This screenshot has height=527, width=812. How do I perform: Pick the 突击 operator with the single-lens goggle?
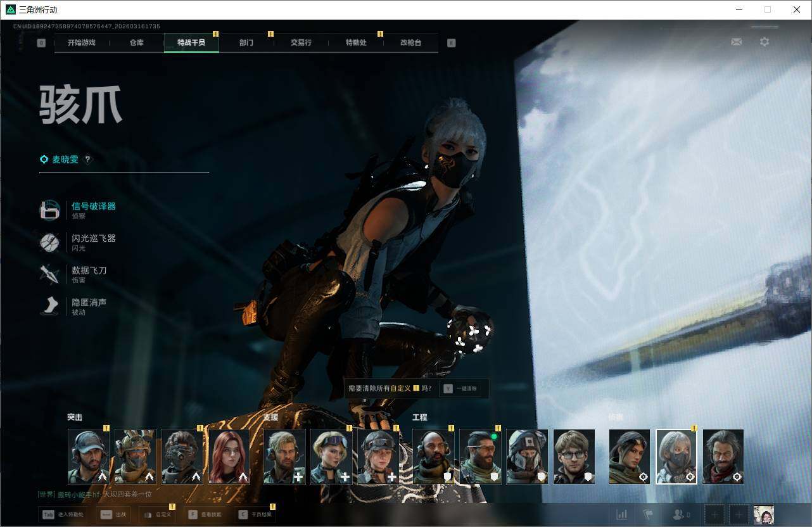(x=182, y=457)
